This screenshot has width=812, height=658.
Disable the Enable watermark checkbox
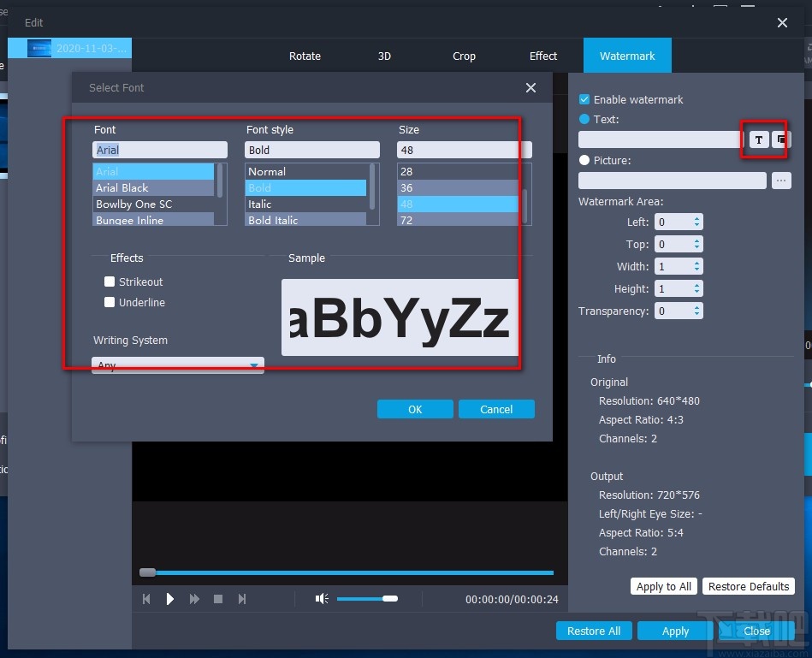click(x=584, y=99)
